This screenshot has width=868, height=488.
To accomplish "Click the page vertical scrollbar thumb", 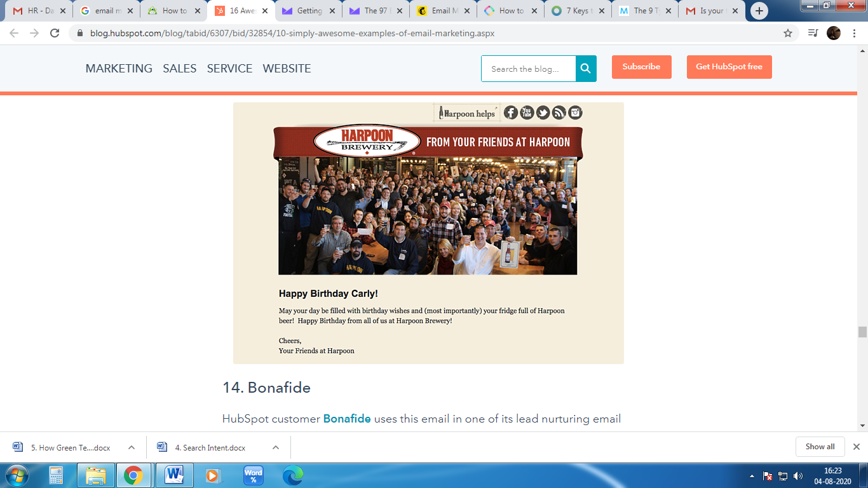I will tap(862, 332).
